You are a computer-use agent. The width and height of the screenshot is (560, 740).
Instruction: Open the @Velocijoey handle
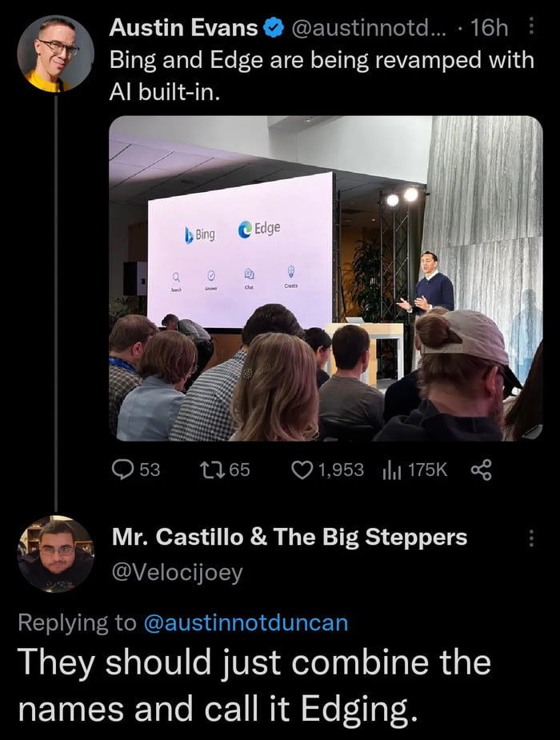coord(178,573)
